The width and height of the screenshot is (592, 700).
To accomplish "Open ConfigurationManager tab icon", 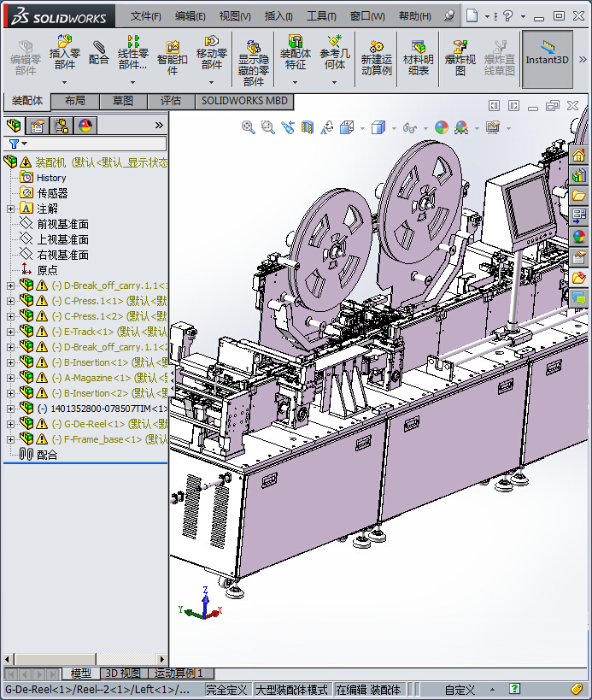I will pos(62,126).
